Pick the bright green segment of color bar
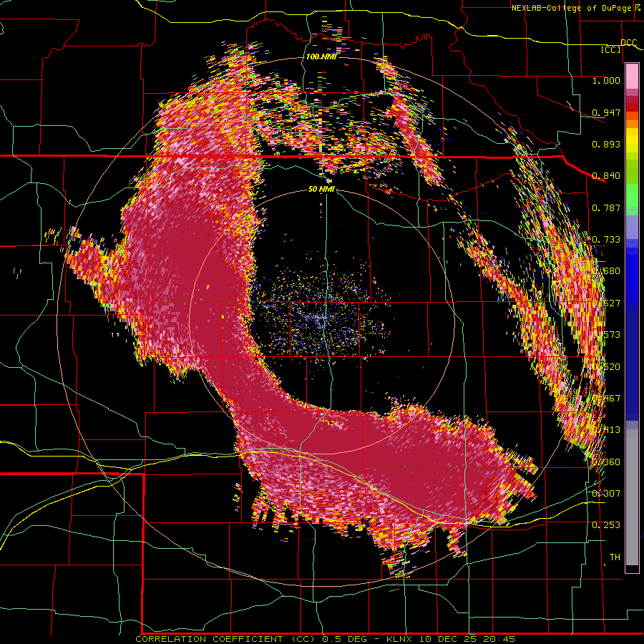Image resolution: width=644 pixels, height=644 pixels. [632, 195]
